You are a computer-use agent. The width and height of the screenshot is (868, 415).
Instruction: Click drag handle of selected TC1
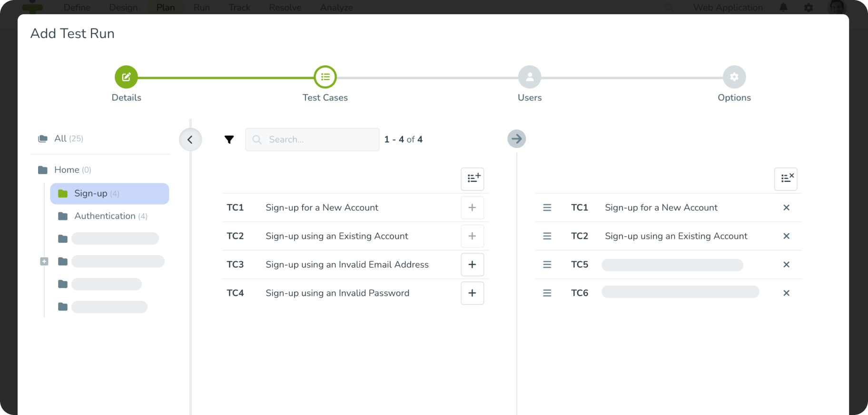pyautogui.click(x=547, y=207)
